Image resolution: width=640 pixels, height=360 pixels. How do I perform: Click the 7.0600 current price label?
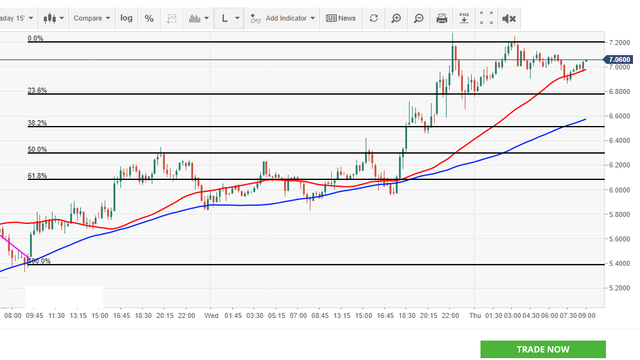click(x=619, y=60)
